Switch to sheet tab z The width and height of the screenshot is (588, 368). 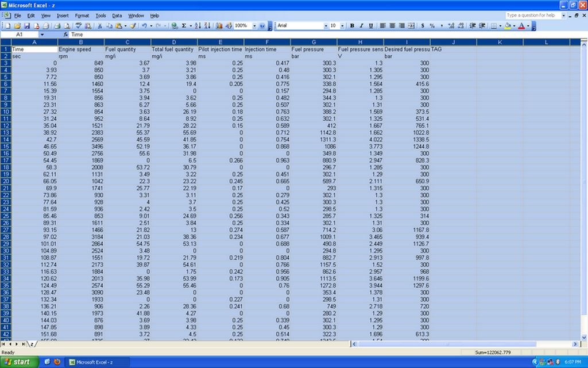point(32,344)
